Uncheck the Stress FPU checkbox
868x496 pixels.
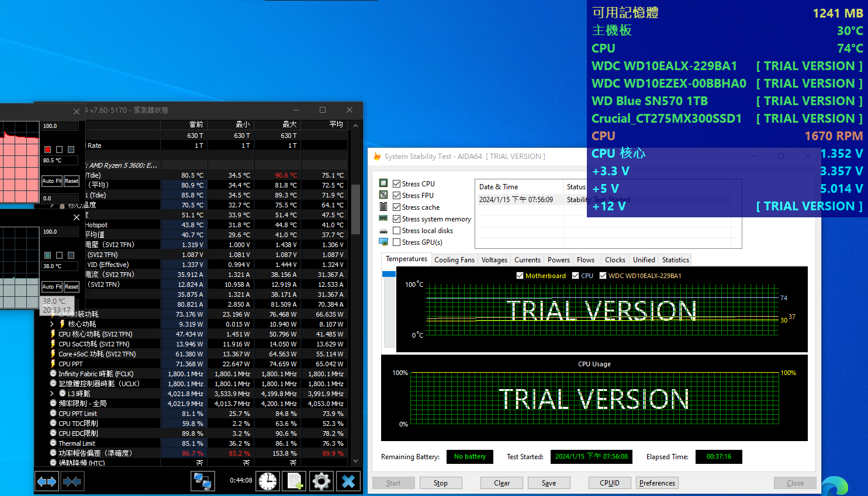pos(397,196)
